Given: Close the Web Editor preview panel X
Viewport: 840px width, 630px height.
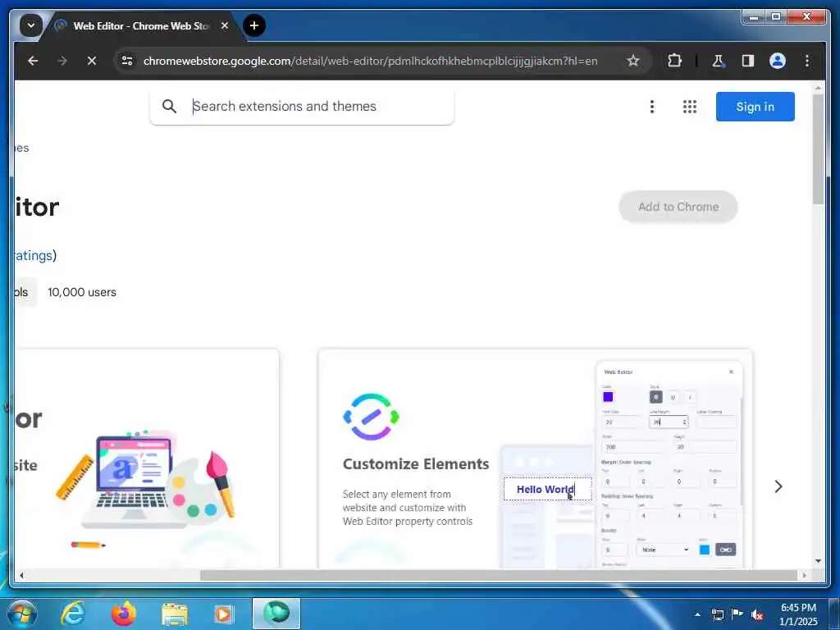Looking at the screenshot, I should (x=731, y=372).
